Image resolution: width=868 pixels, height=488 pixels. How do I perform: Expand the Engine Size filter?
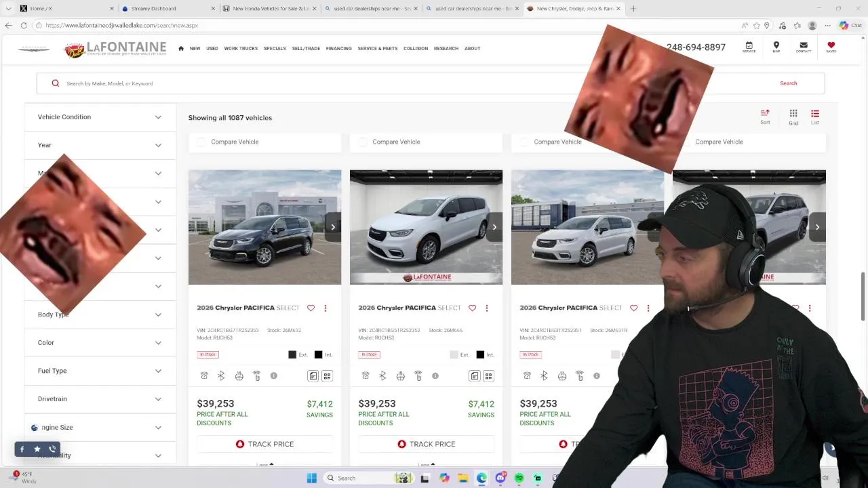tap(100, 427)
